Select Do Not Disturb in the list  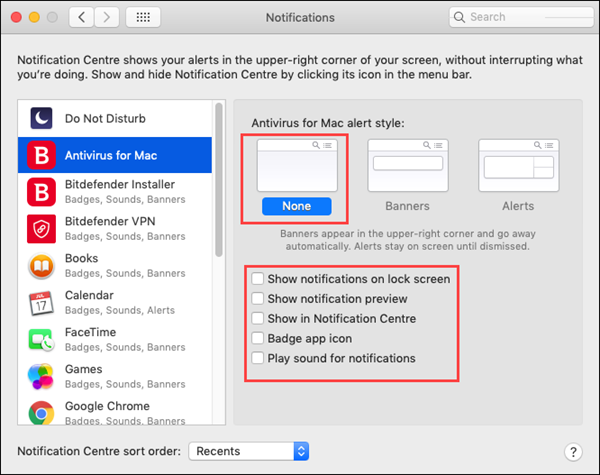pyautogui.click(x=114, y=119)
